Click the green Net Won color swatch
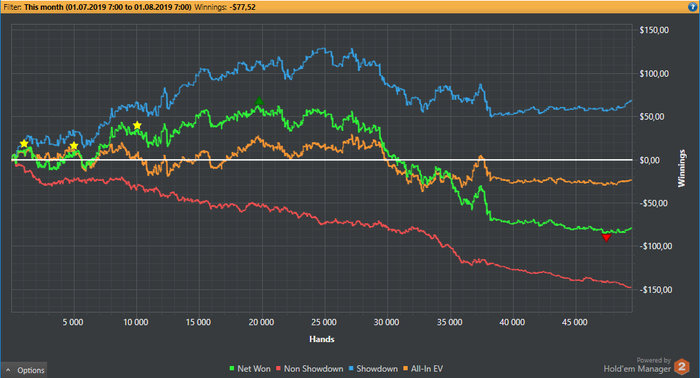The width and height of the screenshot is (700, 378). [x=231, y=369]
